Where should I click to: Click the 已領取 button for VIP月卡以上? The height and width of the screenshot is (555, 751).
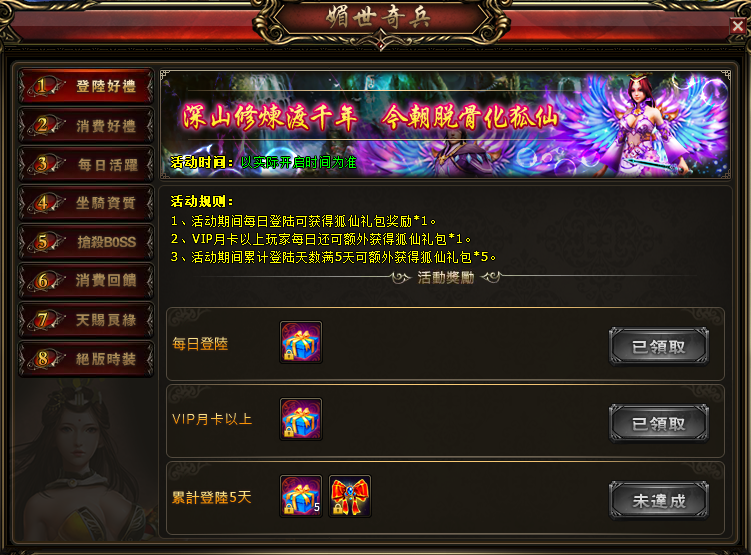pyautogui.click(x=659, y=423)
